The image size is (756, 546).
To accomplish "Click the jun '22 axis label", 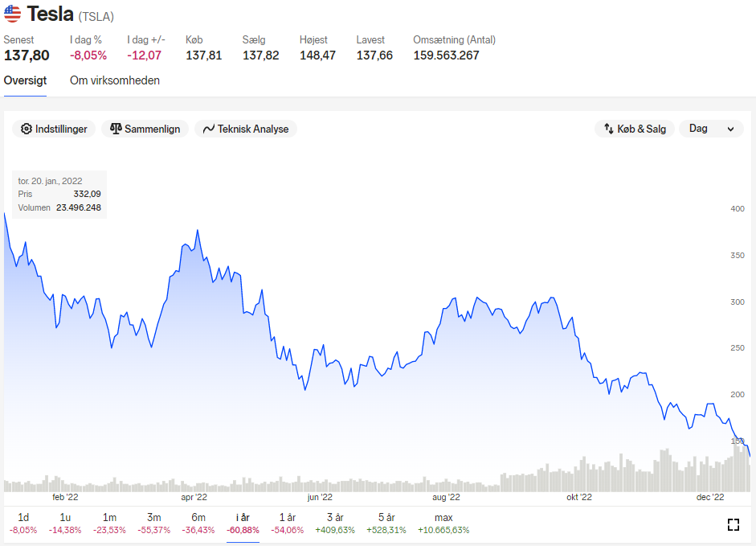I will click(320, 497).
